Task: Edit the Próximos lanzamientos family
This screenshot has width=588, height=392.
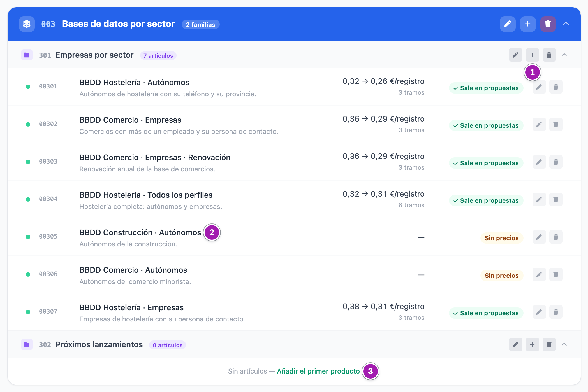Action: click(515, 344)
